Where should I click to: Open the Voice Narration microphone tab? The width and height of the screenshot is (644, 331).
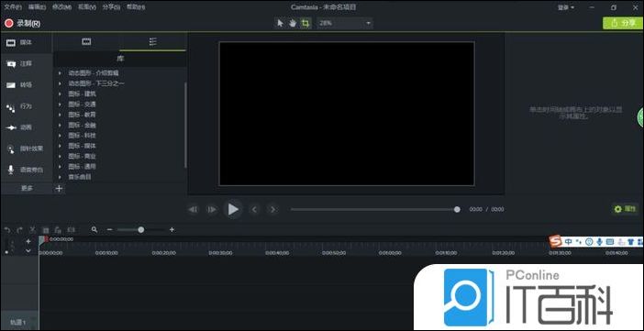click(x=27, y=170)
